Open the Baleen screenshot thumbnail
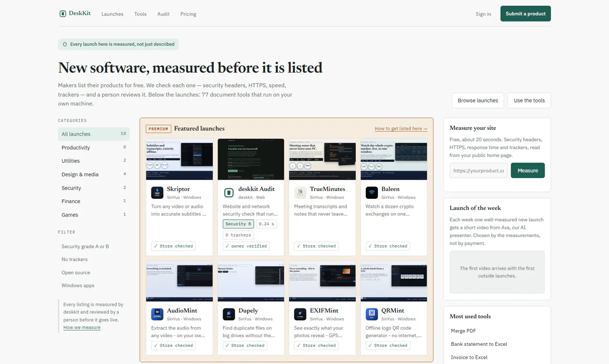The image size is (609, 364). point(394,159)
